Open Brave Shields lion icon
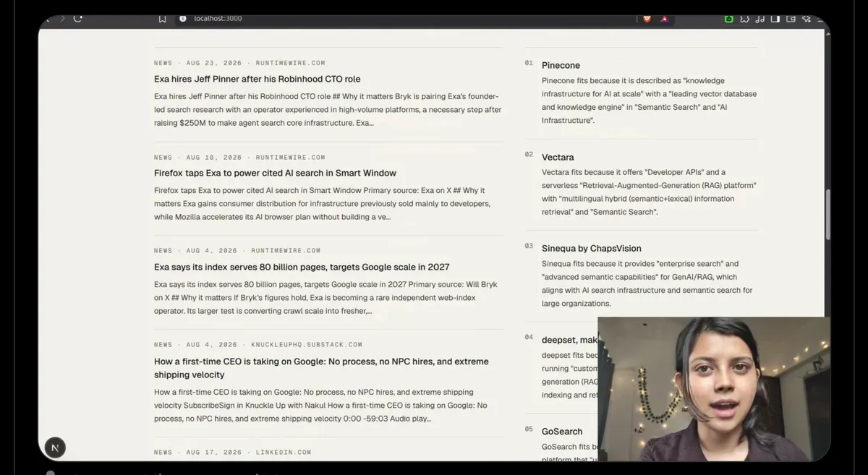The height and width of the screenshot is (475, 868). tap(647, 19)
